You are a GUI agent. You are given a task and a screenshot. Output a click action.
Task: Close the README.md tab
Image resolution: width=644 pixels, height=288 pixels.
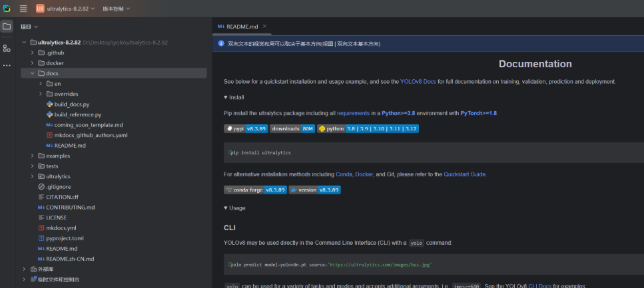click(x=264, y=26)
